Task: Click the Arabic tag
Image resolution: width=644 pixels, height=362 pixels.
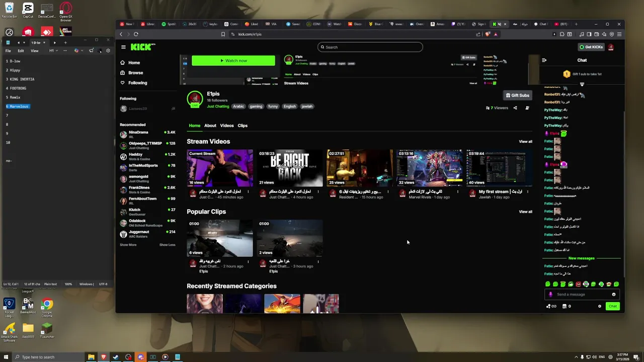Action: pyautogui.click(x=238, y=107)
